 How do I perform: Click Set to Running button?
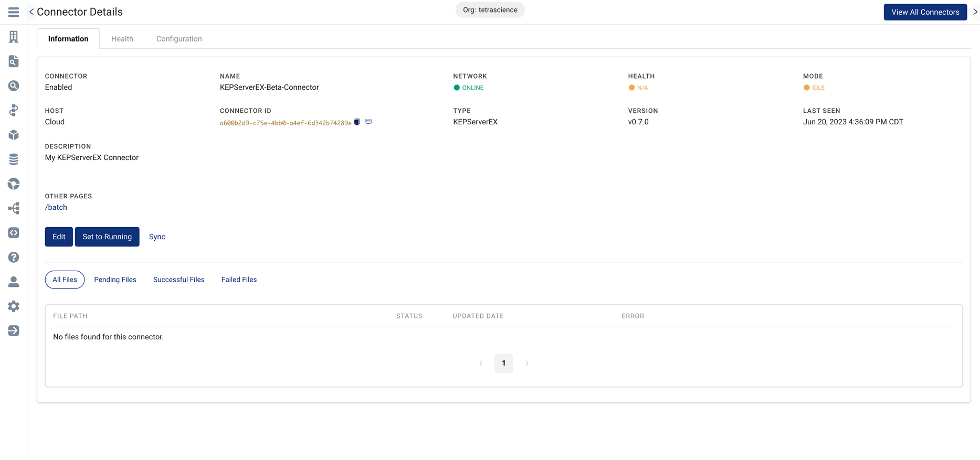pyautogui.click(x=107, y=237)
